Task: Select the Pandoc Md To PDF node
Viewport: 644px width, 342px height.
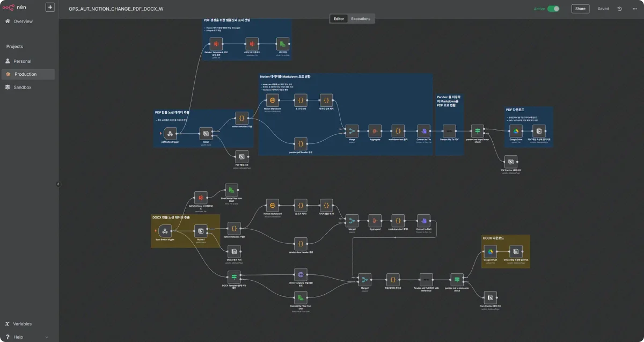Action: 449,130
